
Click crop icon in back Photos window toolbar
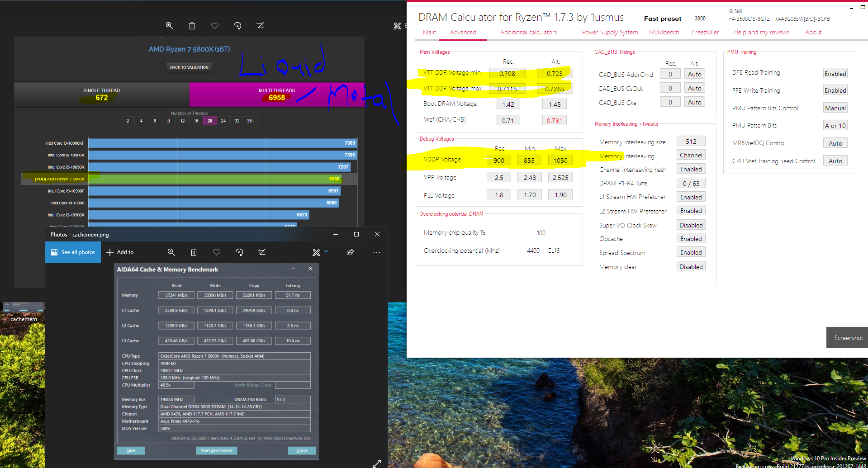(260, 26)
